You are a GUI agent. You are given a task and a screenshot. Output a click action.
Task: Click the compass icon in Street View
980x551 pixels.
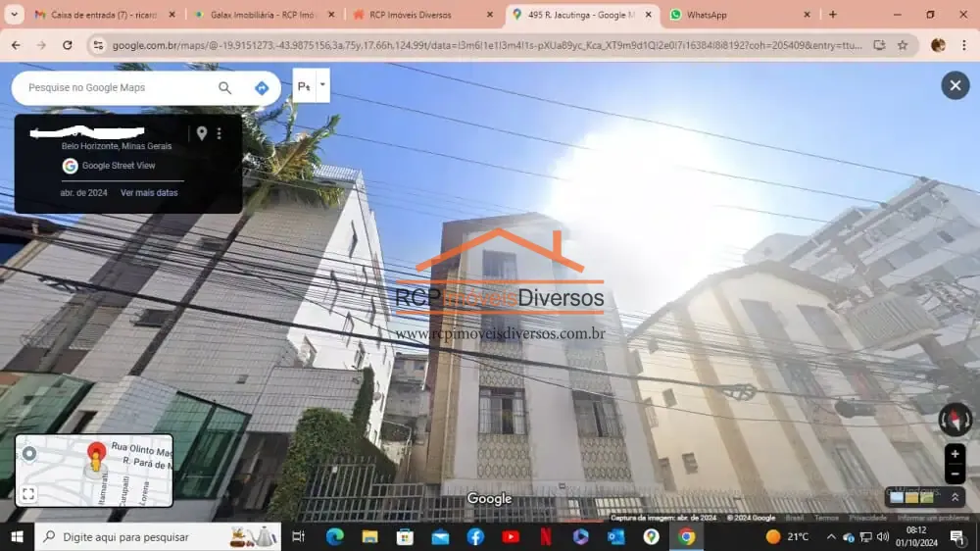click(955, 419)
